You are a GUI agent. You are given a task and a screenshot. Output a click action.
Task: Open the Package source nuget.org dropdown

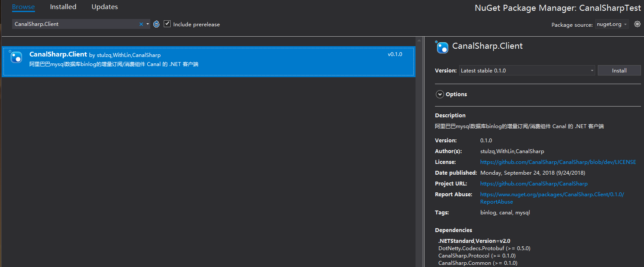(x=612, y=24)
